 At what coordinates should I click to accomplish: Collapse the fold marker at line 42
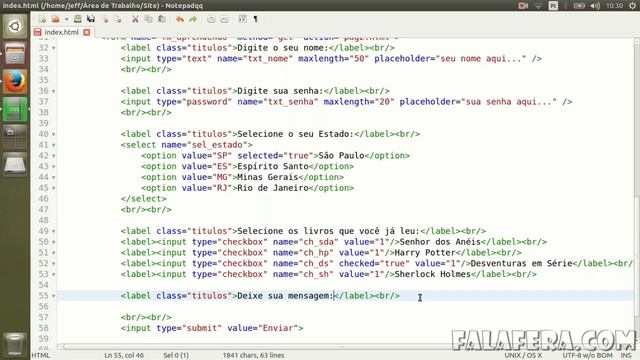click(x=53, y=156)
